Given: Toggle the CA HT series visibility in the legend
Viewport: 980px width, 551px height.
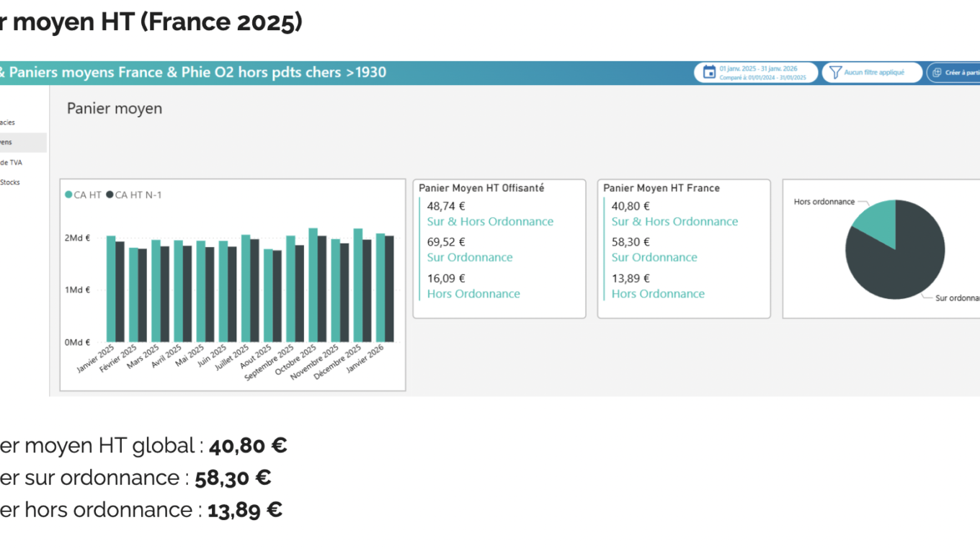Looking at the screenshot, I should [x=78, y=194].
